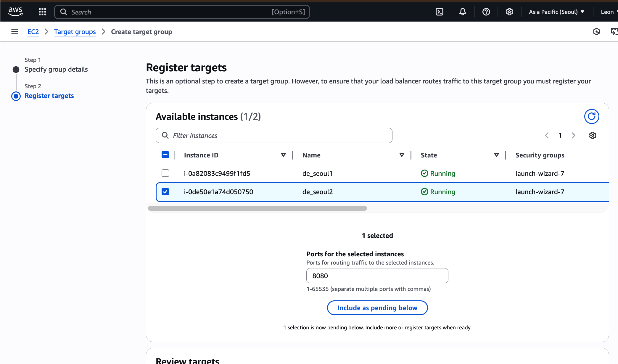This screenshot has width=618, height=364.
Task: Toggle the select-all instances header checkbox
Action: (165, 155)
